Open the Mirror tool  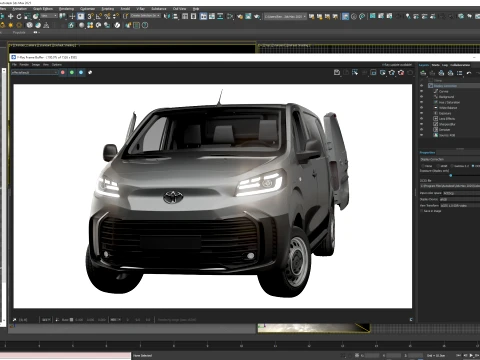167,16
